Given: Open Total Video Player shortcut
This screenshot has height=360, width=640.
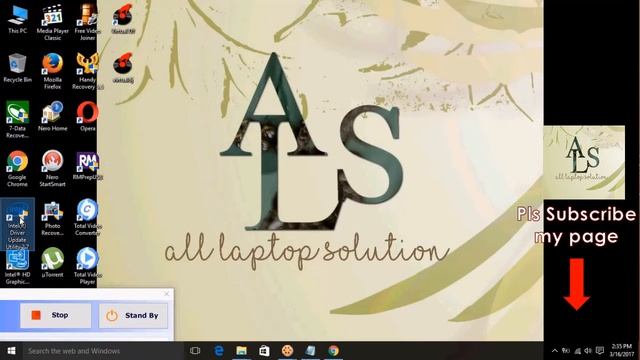Looking at the screenshot, I should [x=87, y=267].
